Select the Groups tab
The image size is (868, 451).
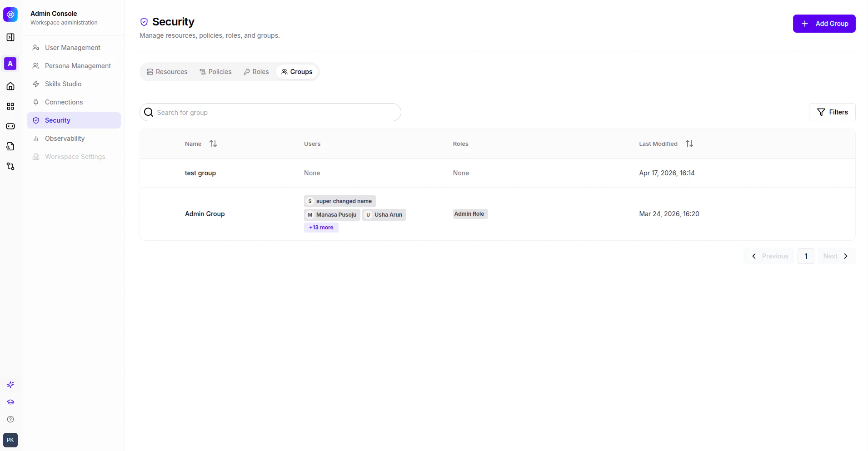coord(297,72)
